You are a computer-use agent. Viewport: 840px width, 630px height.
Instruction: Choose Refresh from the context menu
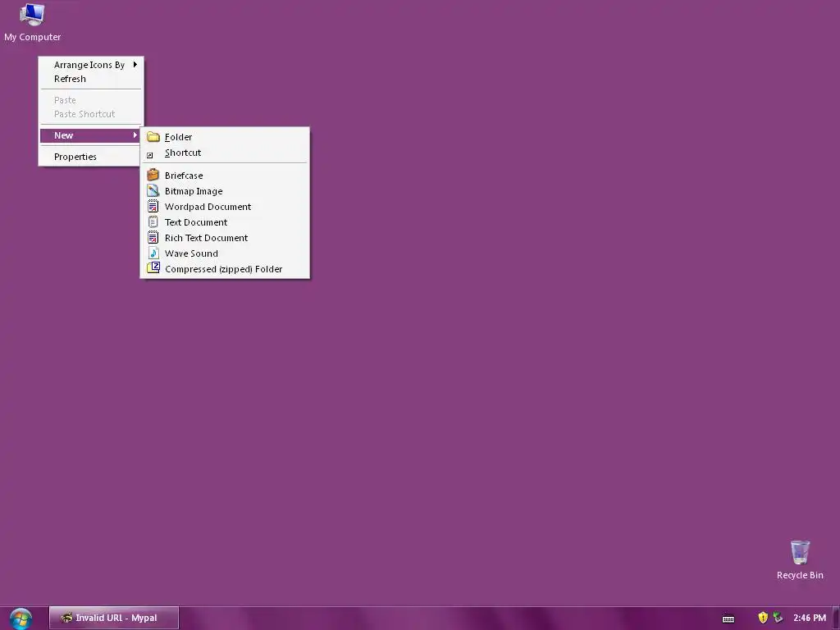[x=91, y=79]
